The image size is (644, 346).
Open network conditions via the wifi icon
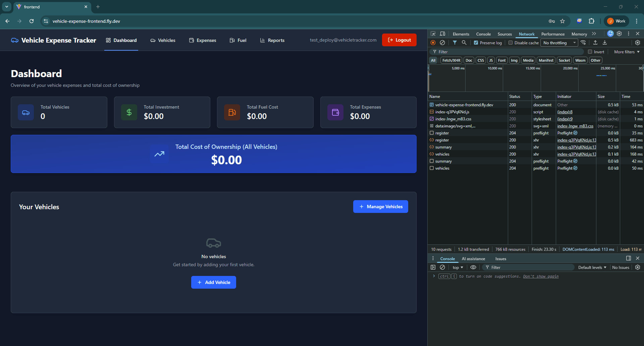click(x=583, y=43)
